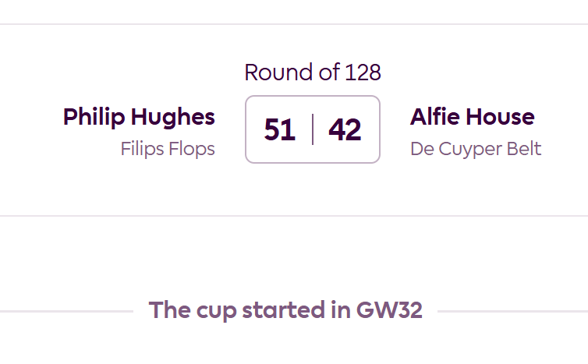Click GW32 in the cup notice
The width and height of the screenshot is (588, 364).
coord(389,310)
